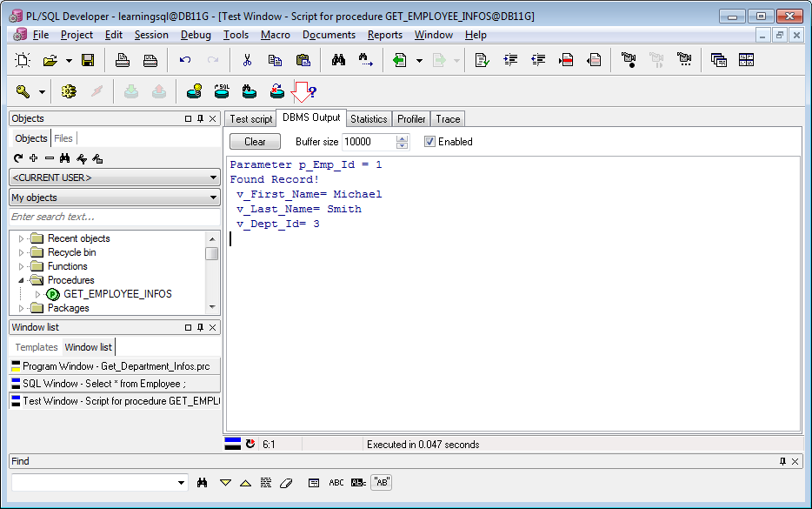Open the CURRENT USER dropdown
Viewport: 812px width, 509px height.
click(x=115, y=177)
